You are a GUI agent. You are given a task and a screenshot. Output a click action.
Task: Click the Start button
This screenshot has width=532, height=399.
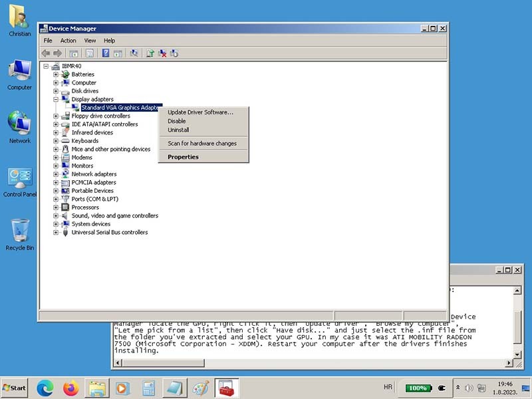coord(15,388)
